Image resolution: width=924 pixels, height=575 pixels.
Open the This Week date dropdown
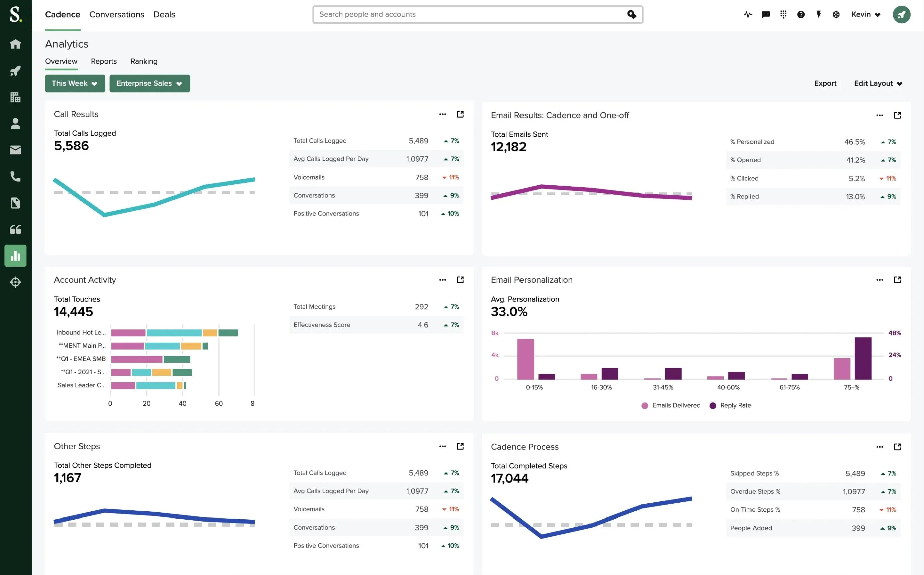(75, 83)
